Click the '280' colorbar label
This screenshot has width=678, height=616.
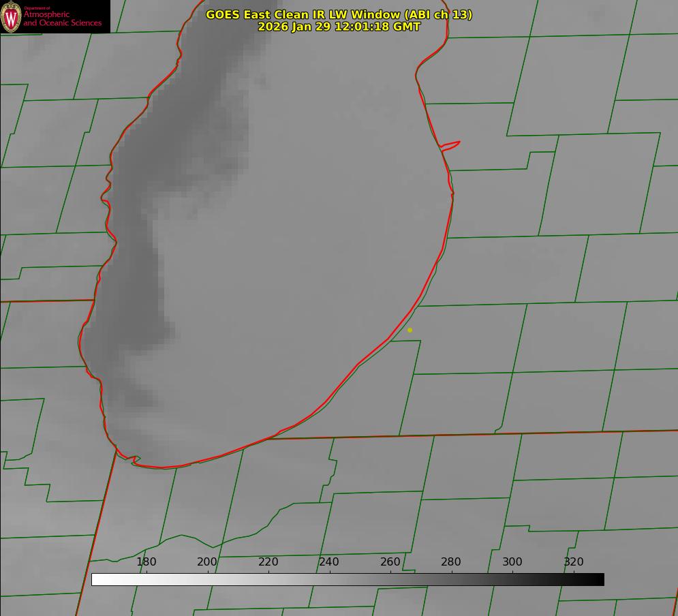pyautogui.click(x=451, y=561)
